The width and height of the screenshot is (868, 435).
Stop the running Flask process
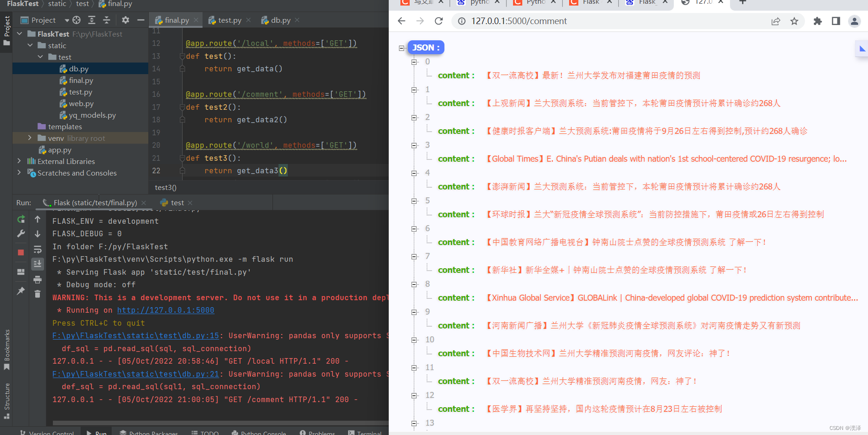21,252
